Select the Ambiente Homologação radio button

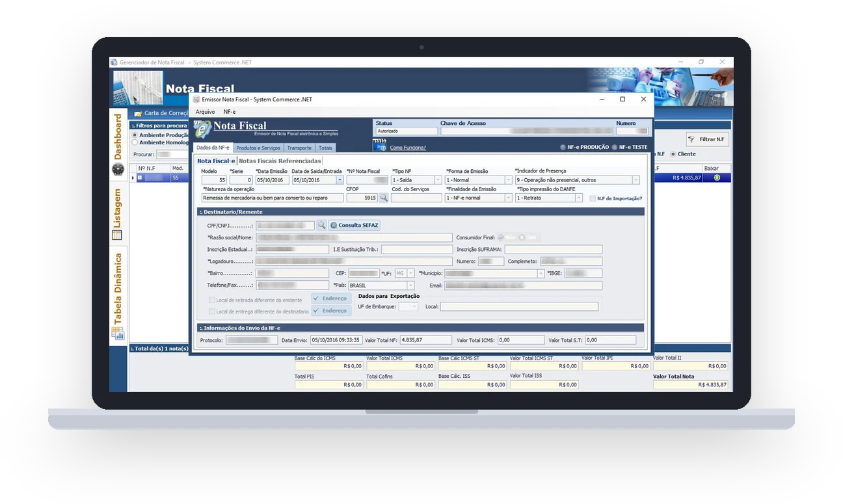coord(135,142)
